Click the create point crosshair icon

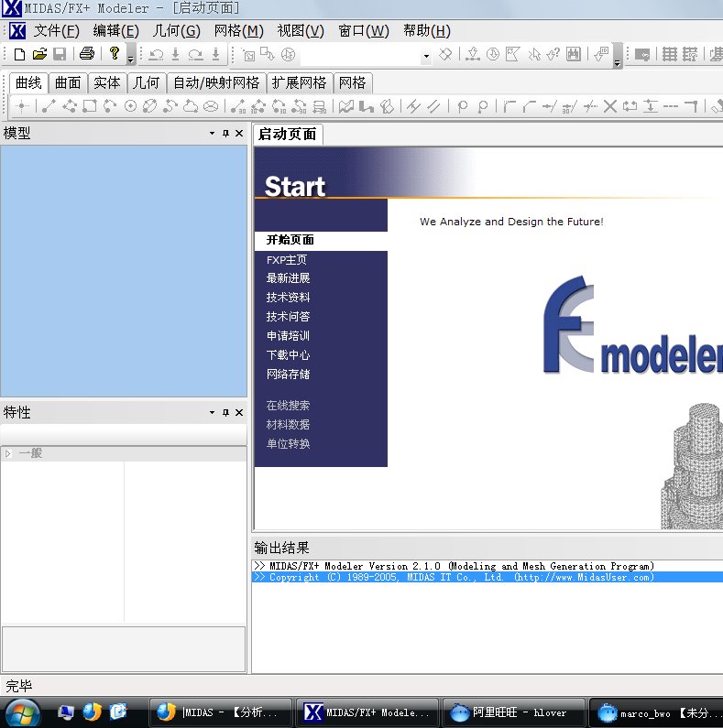21,106
